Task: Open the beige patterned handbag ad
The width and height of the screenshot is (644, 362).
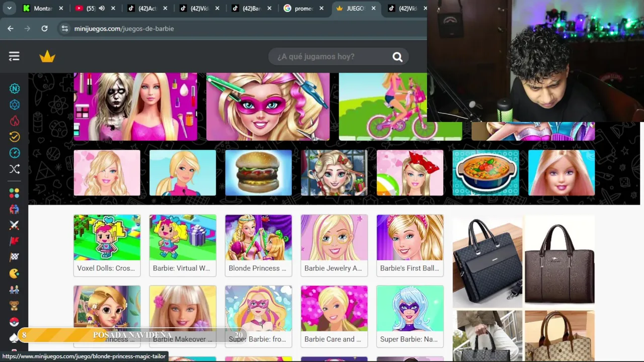Action: (559, 336)
